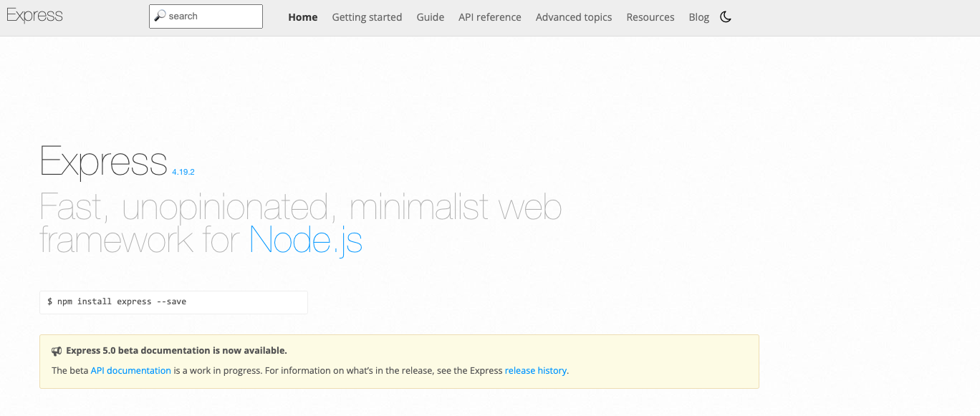Expand the API reference menu
The image size is (980, 416).
coord(490,17)
